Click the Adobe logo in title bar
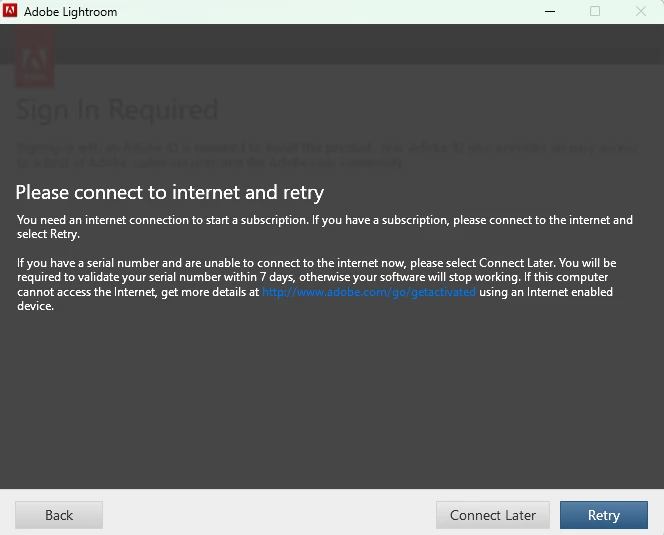The width and height of the screenshot is (664, 535). point(10,11)
